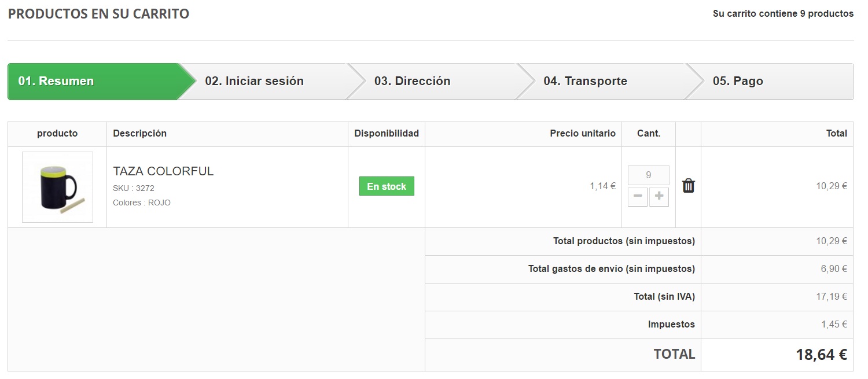Click the cart contains 9 productos notice
This screenshot has height=379, width=868.
tap(782, 14)
